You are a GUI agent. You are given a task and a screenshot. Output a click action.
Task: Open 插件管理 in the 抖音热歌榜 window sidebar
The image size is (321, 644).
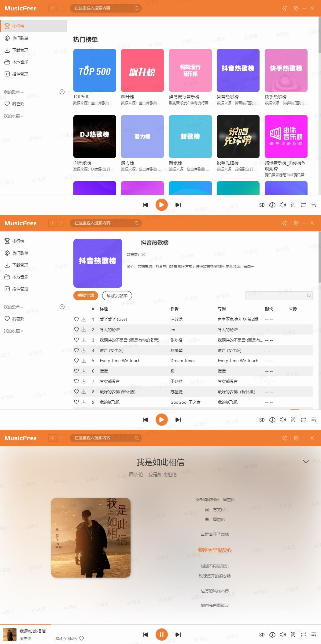pyautogui.click(x=20, y=289)
